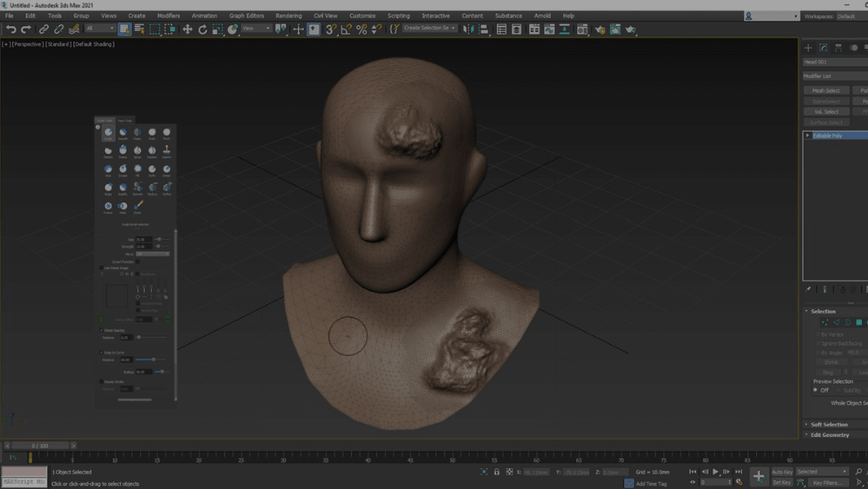Click the Play Animation button

pos(715,472)
